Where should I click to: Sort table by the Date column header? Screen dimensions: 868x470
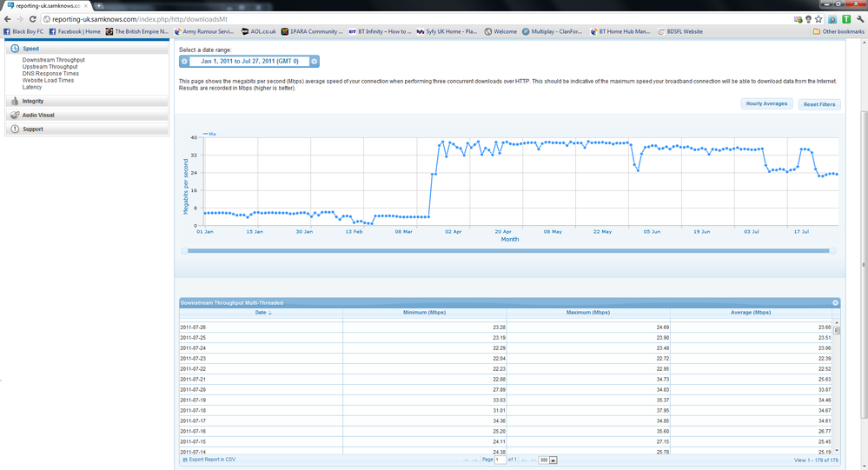click(261, 312)
